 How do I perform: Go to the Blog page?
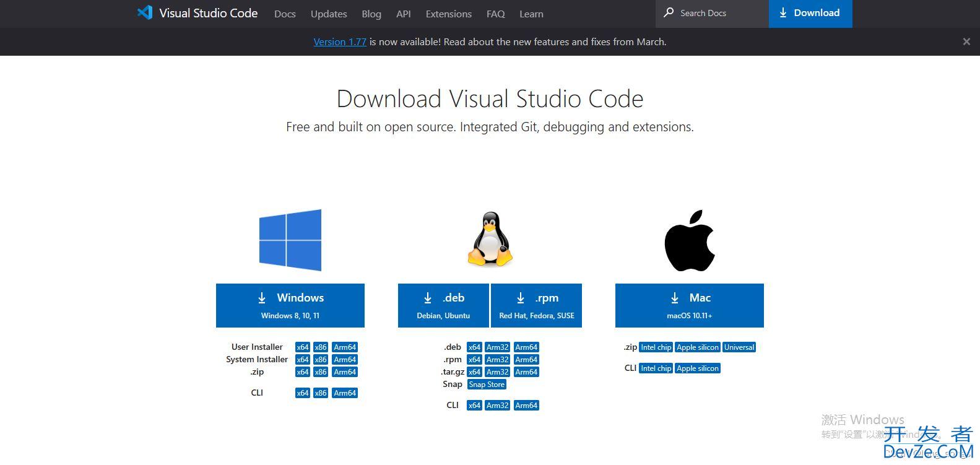click(371, 14)
